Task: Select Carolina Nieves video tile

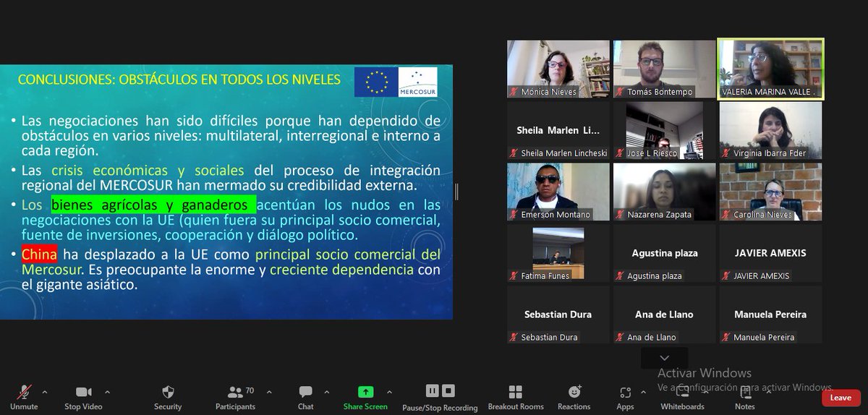Action: [770, 192]
